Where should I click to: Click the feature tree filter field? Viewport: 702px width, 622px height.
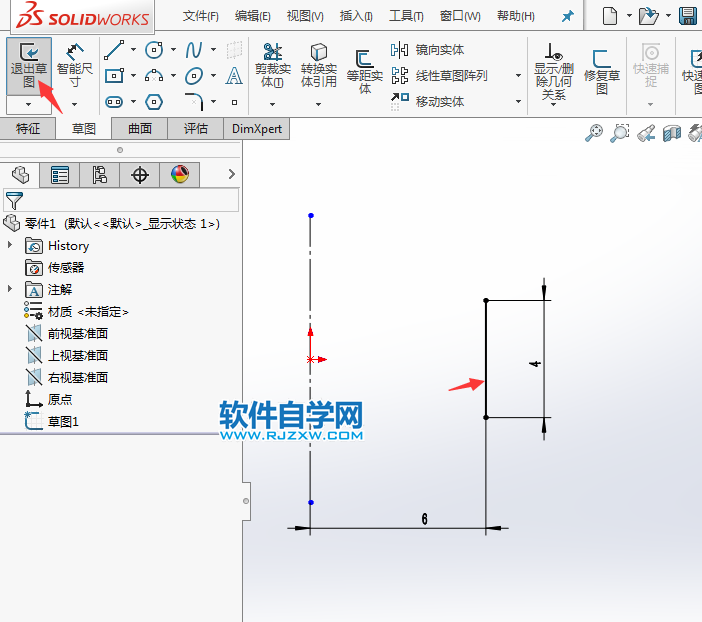pos(121,200)
